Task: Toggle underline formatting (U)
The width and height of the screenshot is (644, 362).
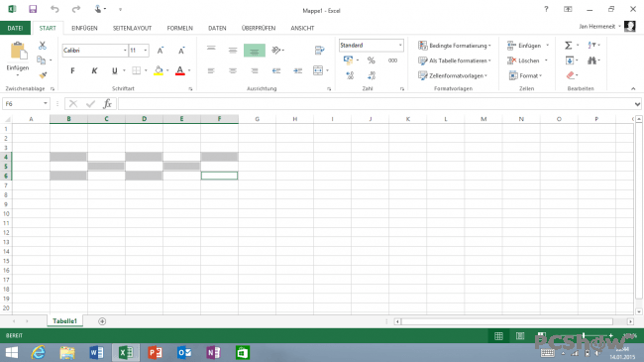Action: (x=115, y=70)
